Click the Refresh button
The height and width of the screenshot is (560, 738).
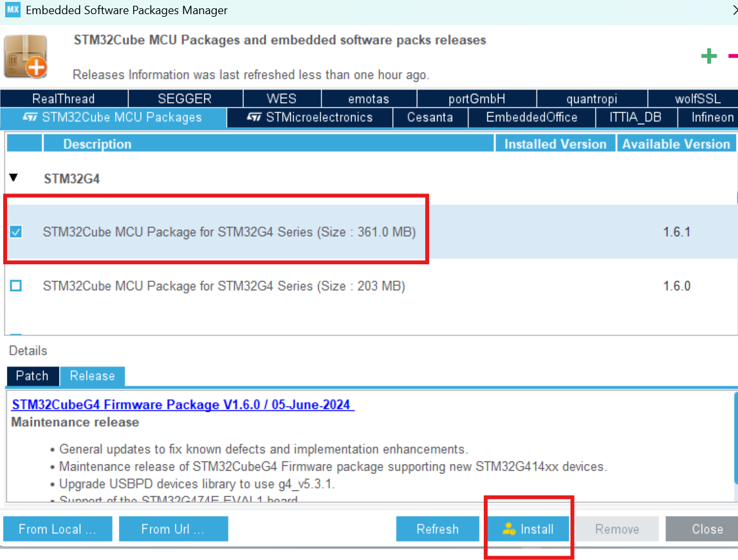[x=438, y=529]
